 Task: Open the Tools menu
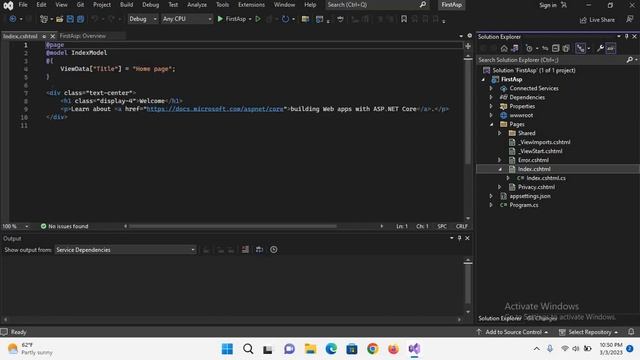(x=222, y=5)
